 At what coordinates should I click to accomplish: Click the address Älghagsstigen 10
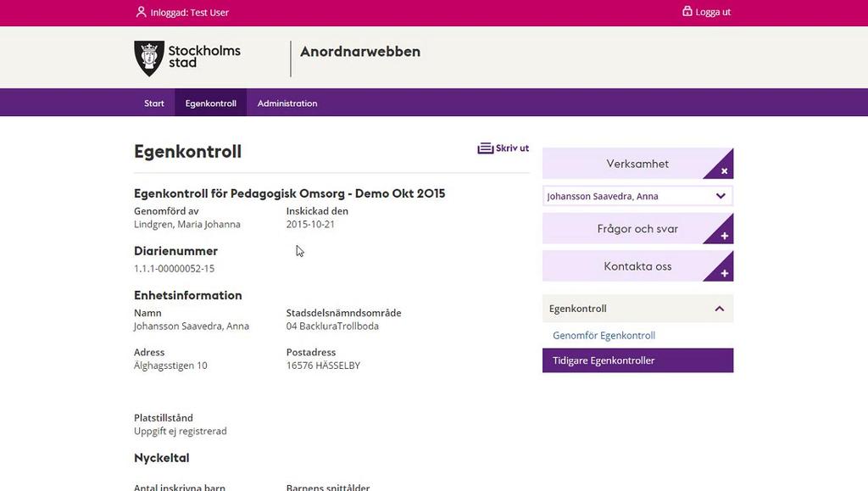tap(170, 365)
